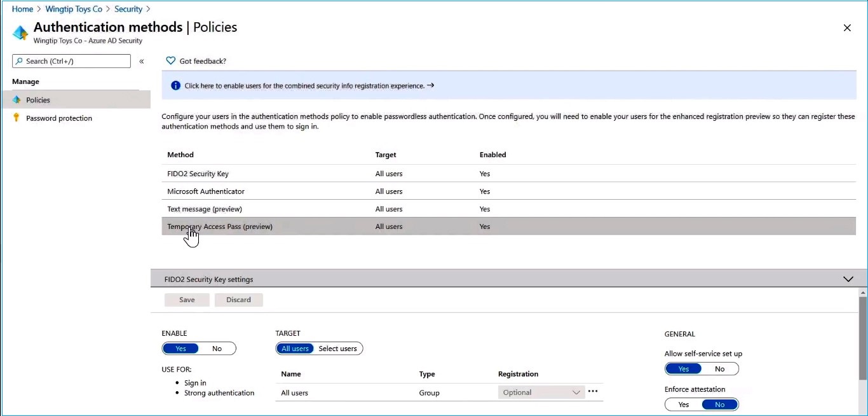Select FIDO2 Security Key method row

tap(509, 174)
